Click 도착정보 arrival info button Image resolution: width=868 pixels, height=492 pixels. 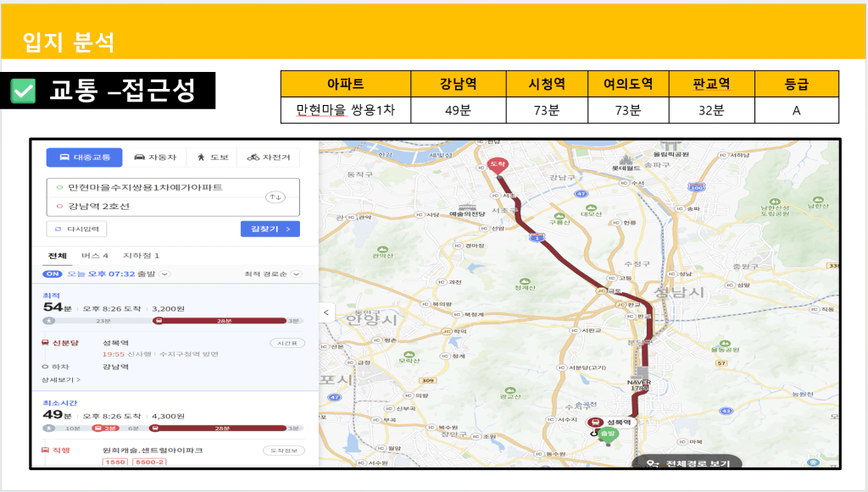(284, 451)
